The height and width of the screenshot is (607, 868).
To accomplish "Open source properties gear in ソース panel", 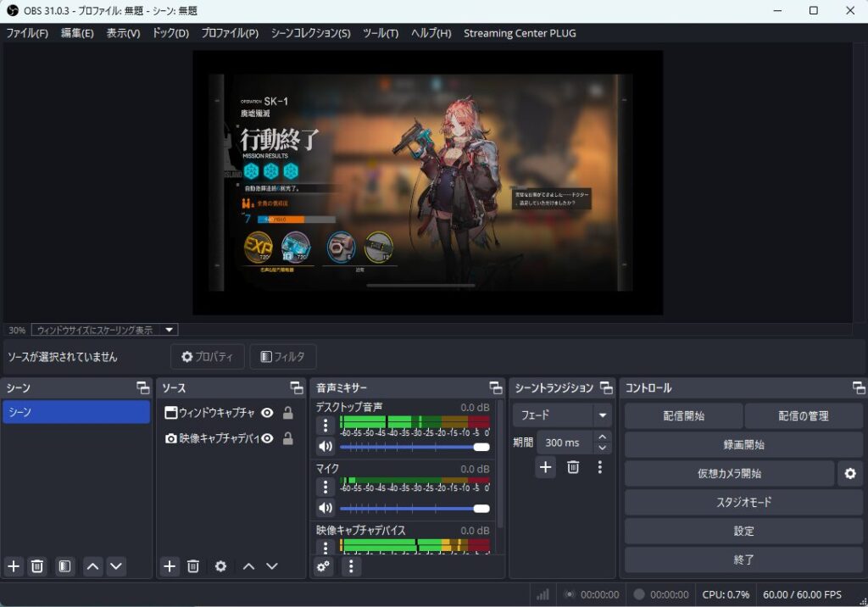I will pos(221,566).
